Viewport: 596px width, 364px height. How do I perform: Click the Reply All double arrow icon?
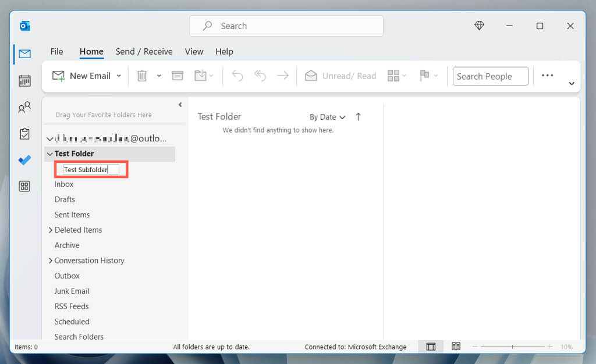point(260,76)
